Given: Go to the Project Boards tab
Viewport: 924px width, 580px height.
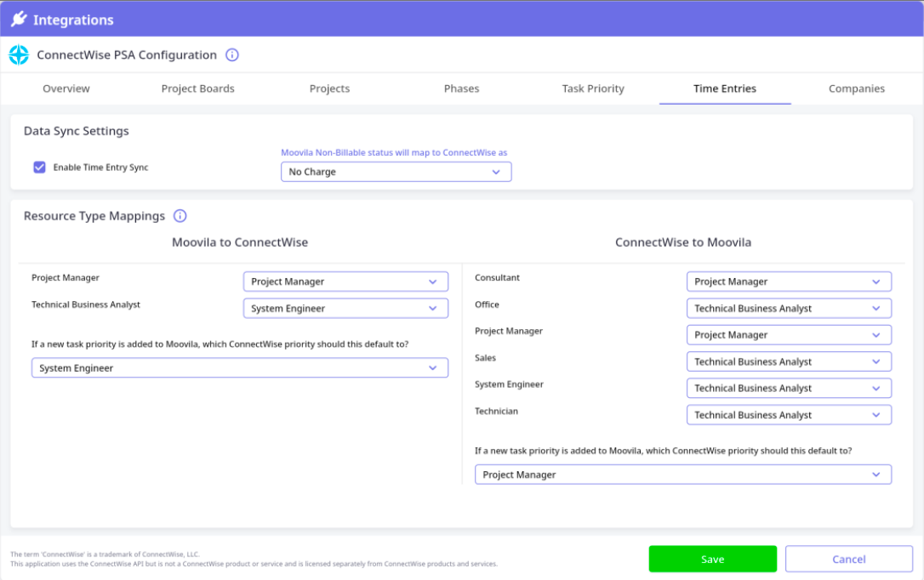Looking at the screenshot, I should click(197, 88).
